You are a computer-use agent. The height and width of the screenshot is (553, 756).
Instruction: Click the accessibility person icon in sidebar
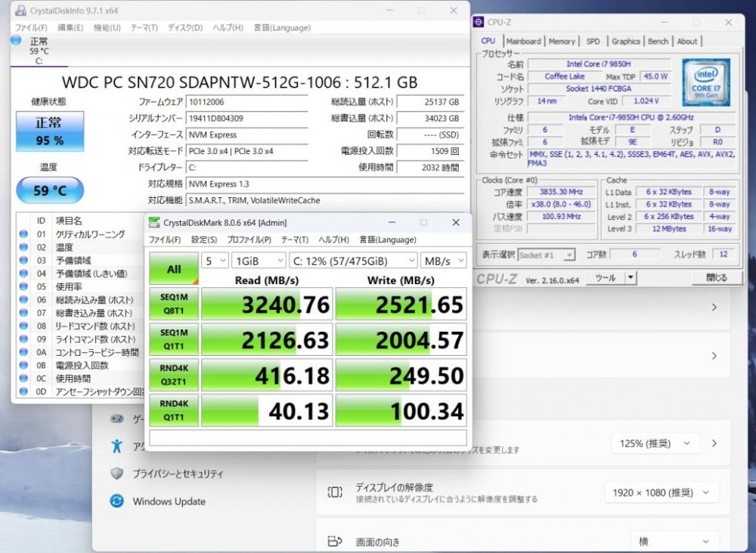[116, 446]
